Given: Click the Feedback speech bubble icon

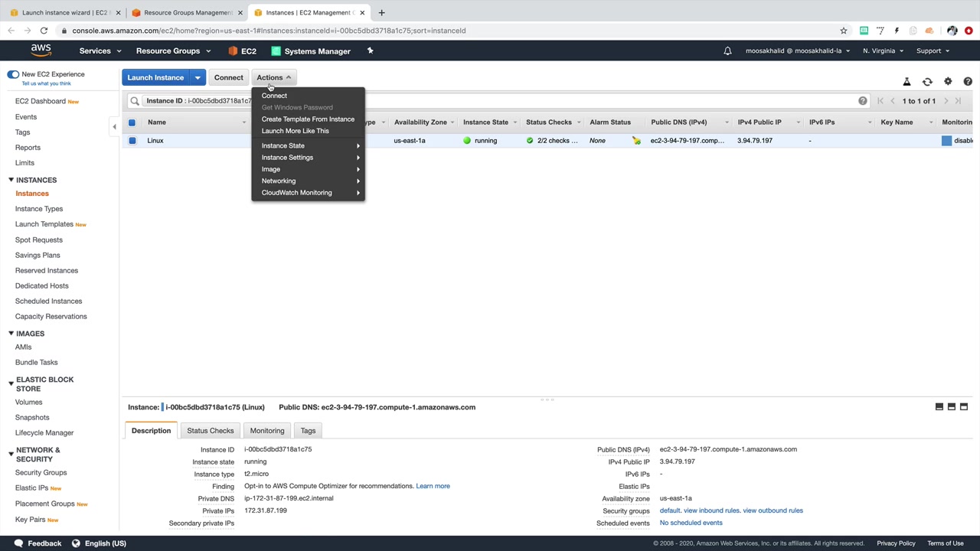Looking at the screenshot, I should (18, 543).
